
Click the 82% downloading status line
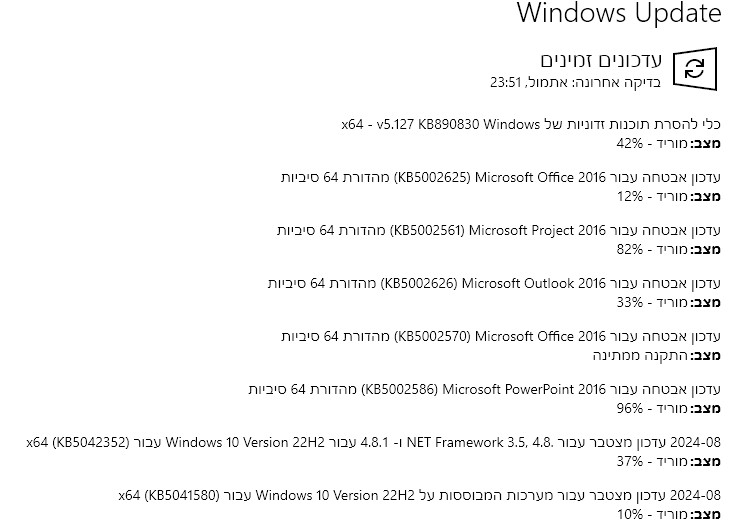point(668,249)
